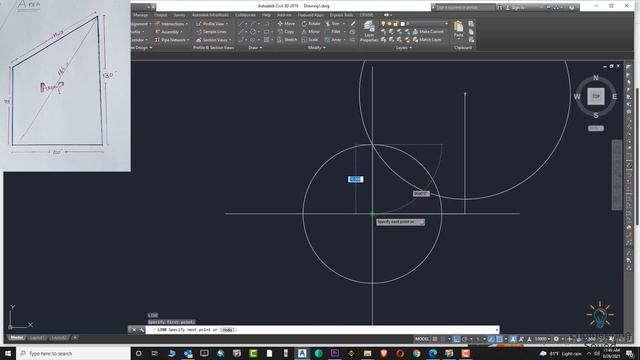The height and width of the screenshot is (360, 640).
Task: Open Microsoft Edge from the taskbar
Action: pyautogui.click(x=433, y=353)
